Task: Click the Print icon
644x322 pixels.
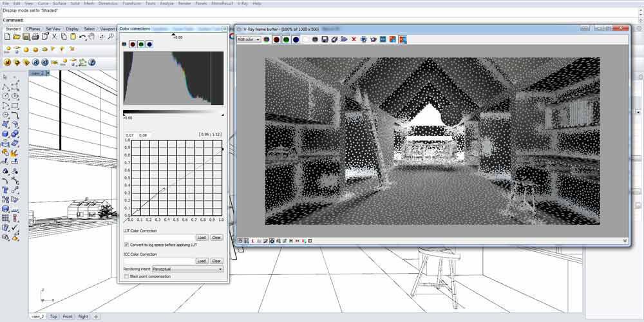Action: tap(35, 37)
